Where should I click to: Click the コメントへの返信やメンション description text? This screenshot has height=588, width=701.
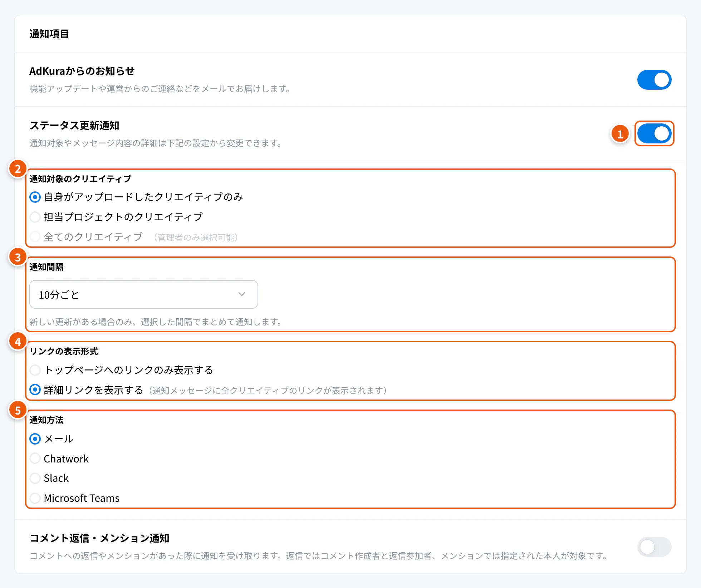319,556
